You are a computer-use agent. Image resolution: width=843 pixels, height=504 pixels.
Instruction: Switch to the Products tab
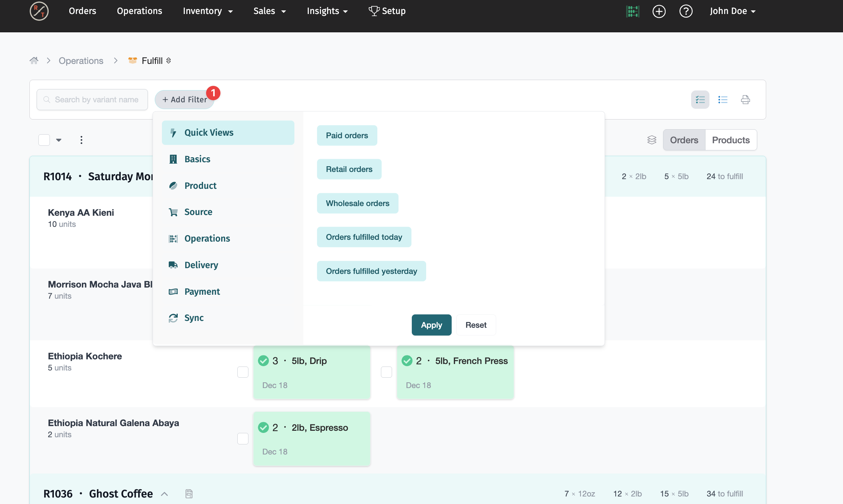(731, 140)
